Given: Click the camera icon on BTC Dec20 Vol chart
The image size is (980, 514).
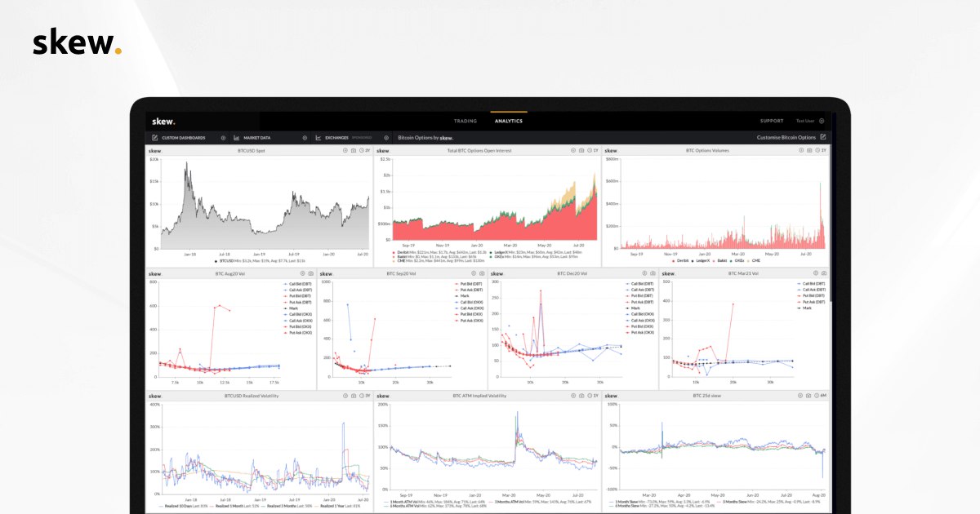Looking at the screenshot, I should [653, 274].
